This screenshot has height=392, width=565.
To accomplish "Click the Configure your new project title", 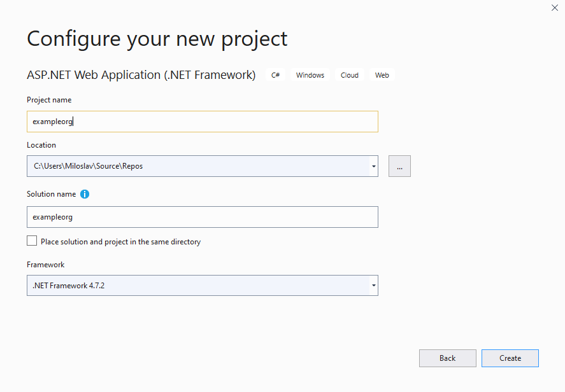I will click(157, 39).
